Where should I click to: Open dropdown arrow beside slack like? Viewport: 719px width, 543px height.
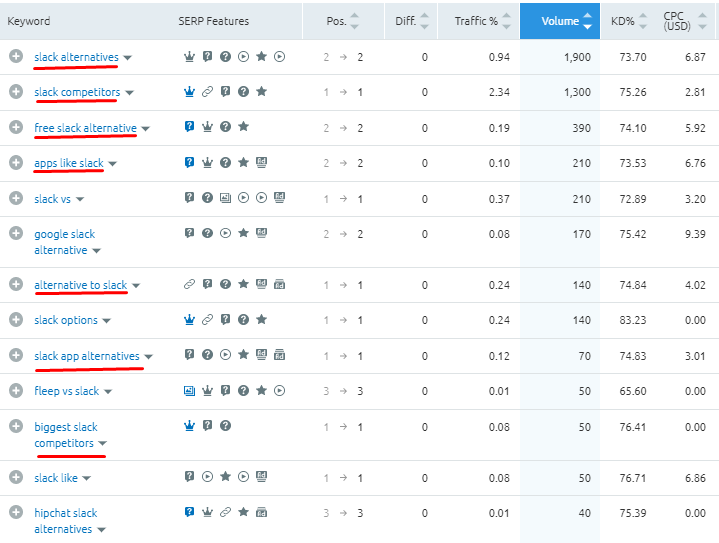click(86, 479)
